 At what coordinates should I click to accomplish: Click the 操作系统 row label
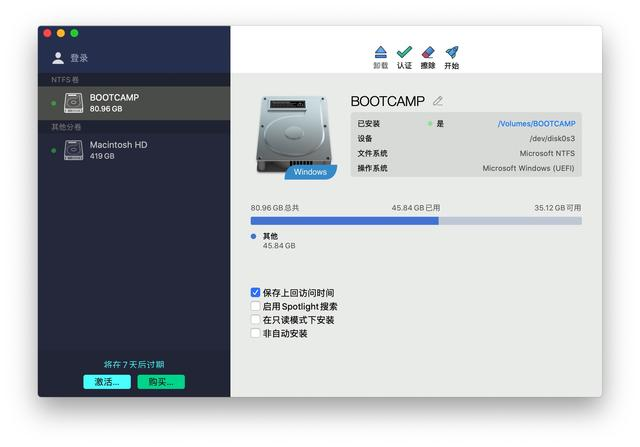point(372,168)
